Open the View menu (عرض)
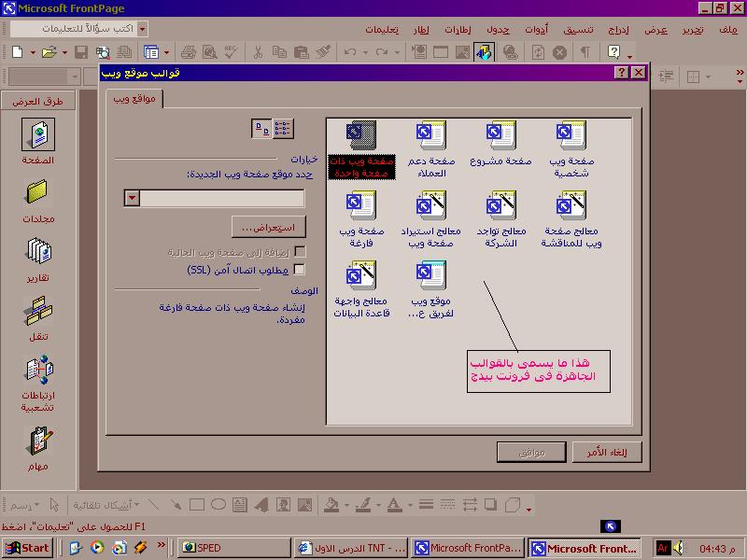This screenshot has height=560, width=747. 656,30
